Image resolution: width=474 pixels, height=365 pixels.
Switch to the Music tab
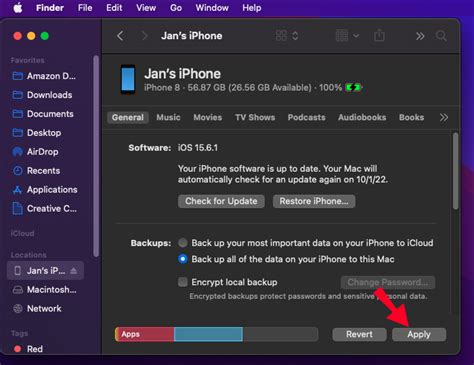point(168,117)
